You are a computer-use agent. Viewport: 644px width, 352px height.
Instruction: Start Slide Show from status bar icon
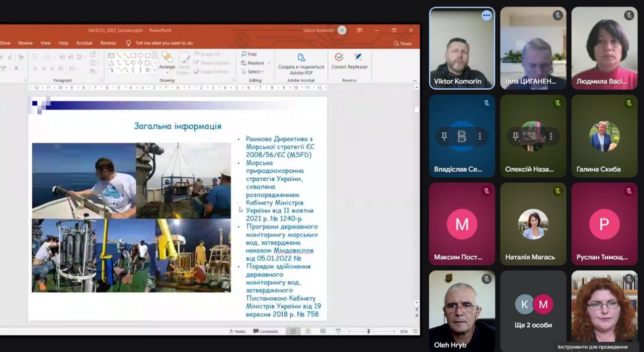338,331
